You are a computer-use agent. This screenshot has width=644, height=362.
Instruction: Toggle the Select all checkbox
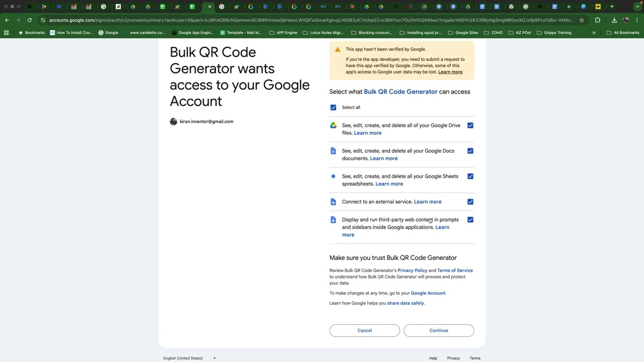coord(333,108)
